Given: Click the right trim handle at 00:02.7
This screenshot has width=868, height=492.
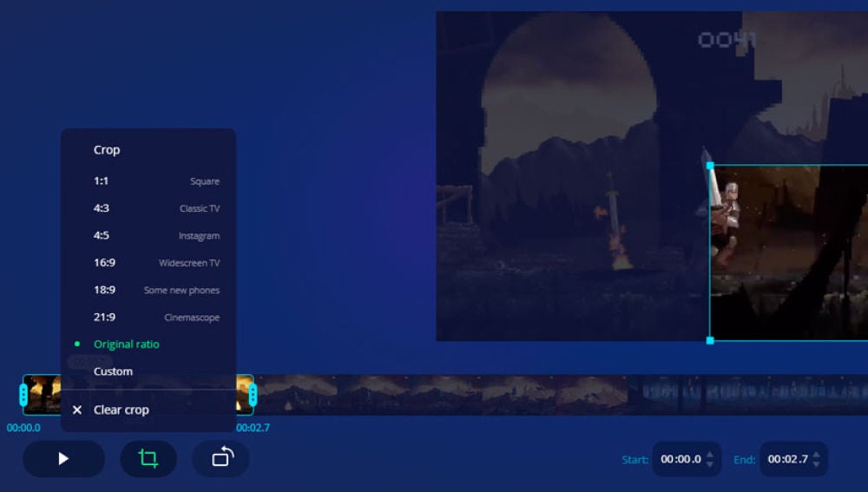Looking at the screenshot, I should (x=253, y=395).
